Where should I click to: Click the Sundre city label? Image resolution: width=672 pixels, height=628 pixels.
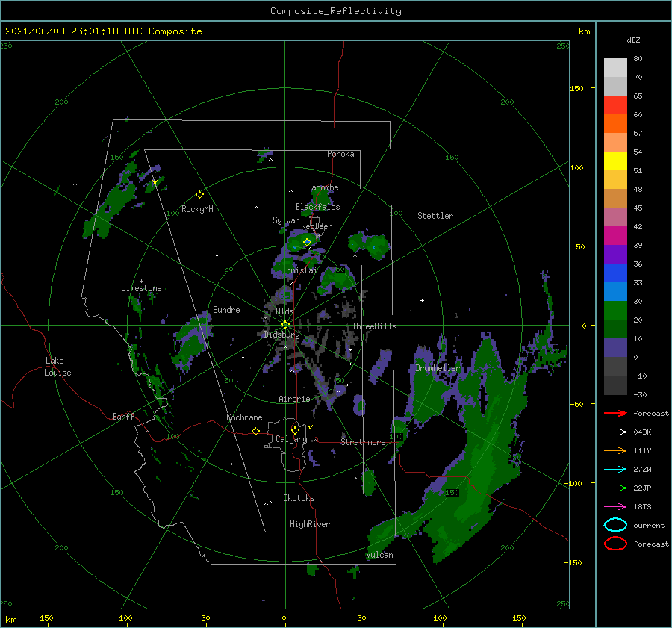tap(226, 309)
